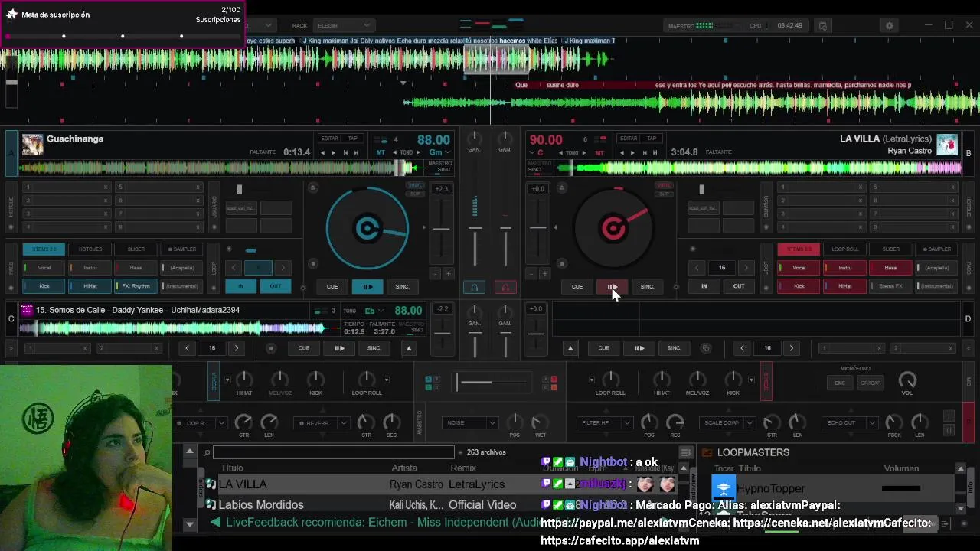980x551 pixels.
Task: Click eject arrow on deck C
Action: (409, 348)
